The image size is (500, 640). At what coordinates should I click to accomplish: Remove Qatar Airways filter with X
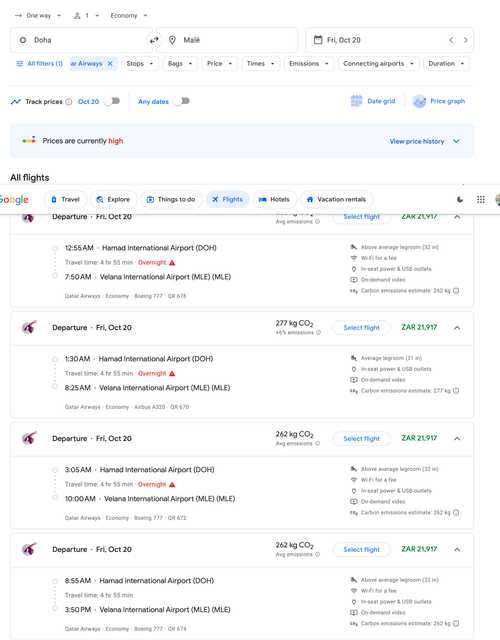(x=110, y=64)
